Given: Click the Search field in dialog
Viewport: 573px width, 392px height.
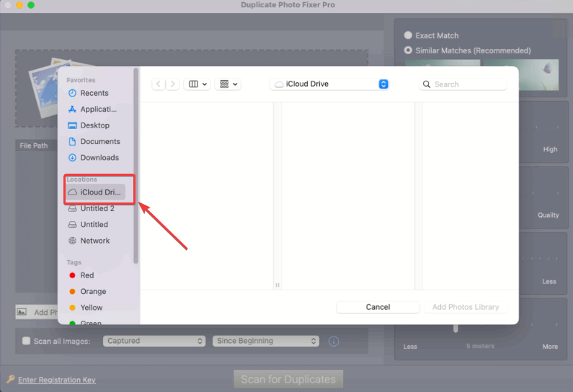Looking at the screenshot, I should [x=463, y=84].
